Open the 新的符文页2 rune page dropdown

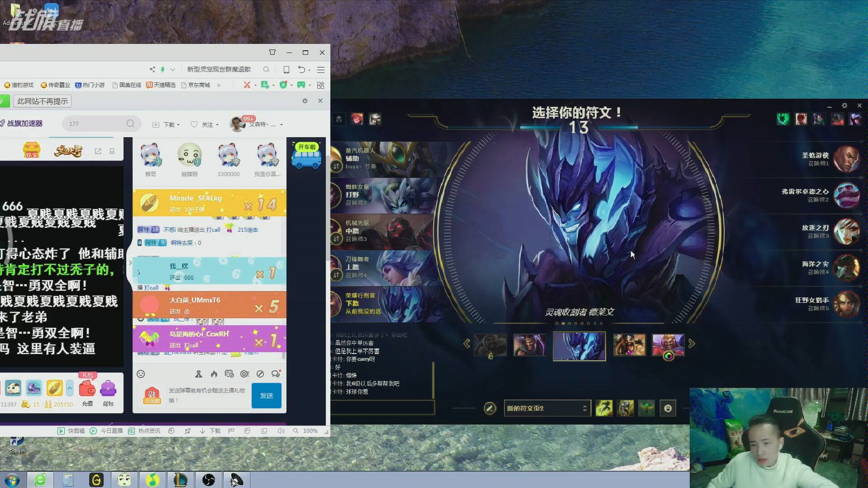coord(547,408)
